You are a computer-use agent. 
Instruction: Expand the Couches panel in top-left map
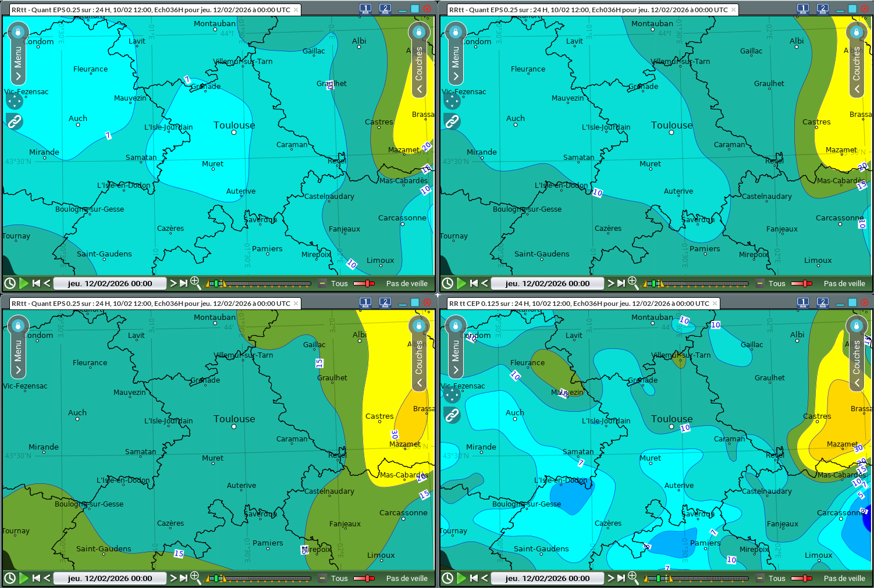click(419, 89)
